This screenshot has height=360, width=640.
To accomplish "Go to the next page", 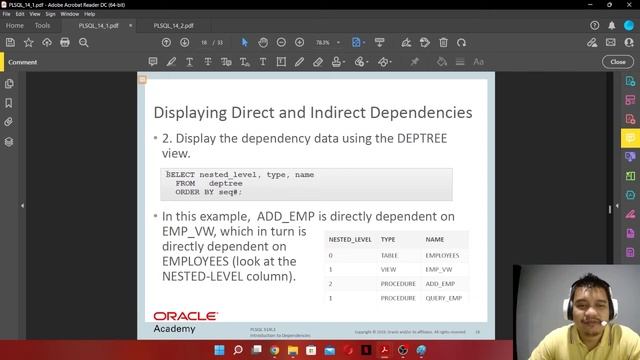I will point(184,42).
